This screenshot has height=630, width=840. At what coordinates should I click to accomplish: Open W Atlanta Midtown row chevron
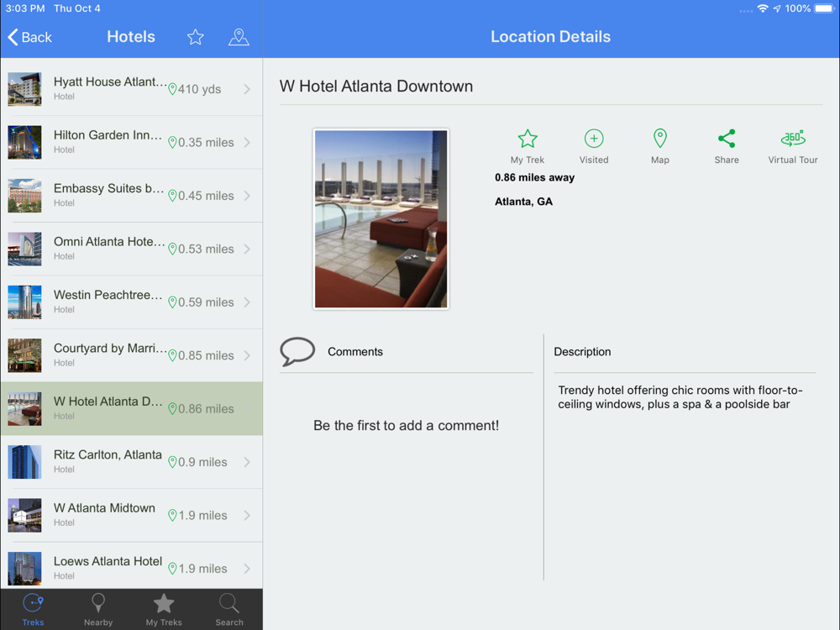247,516
